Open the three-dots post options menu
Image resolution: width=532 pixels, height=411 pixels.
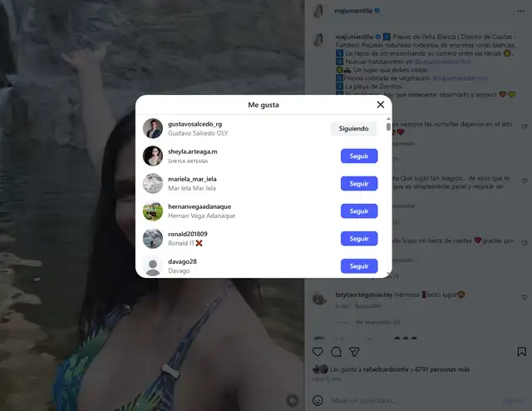[x=520, y=11]
